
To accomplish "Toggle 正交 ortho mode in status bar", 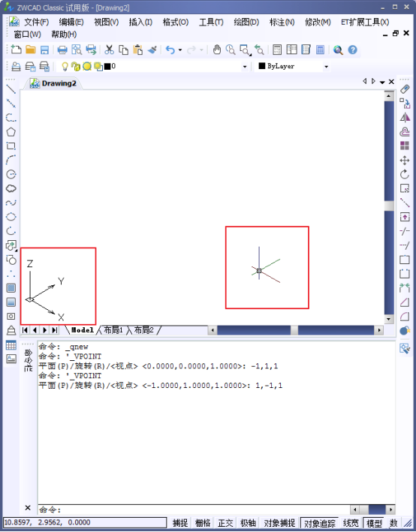I will click(x=225, y=523).
